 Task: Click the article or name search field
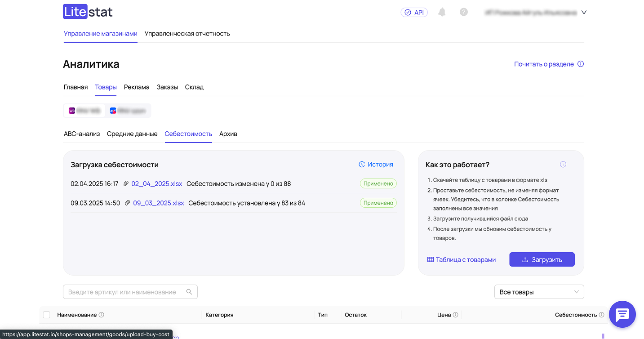point(126,292)
